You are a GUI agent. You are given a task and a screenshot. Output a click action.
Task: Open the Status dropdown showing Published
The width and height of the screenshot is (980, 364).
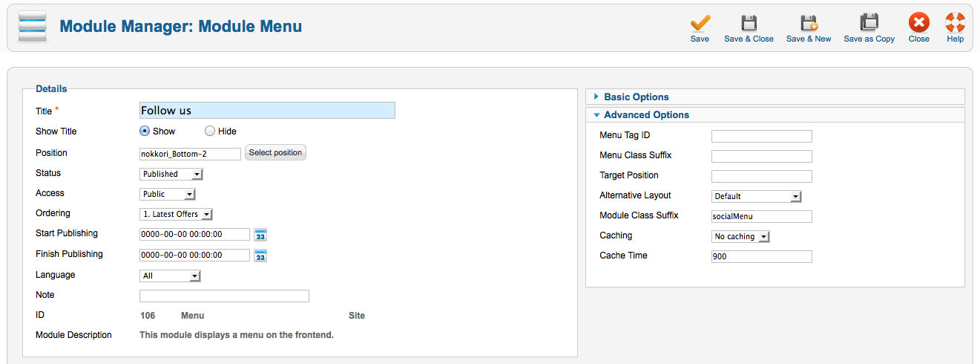click(171, 174)
